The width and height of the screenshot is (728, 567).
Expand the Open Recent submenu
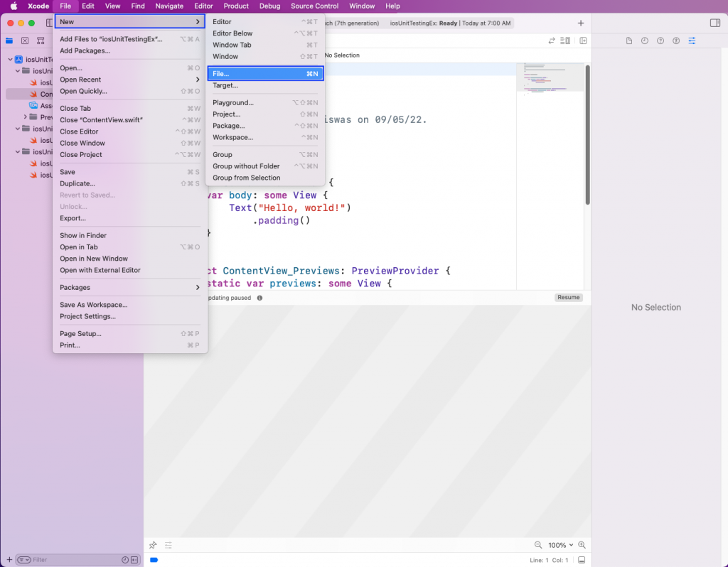click(129, 80)
